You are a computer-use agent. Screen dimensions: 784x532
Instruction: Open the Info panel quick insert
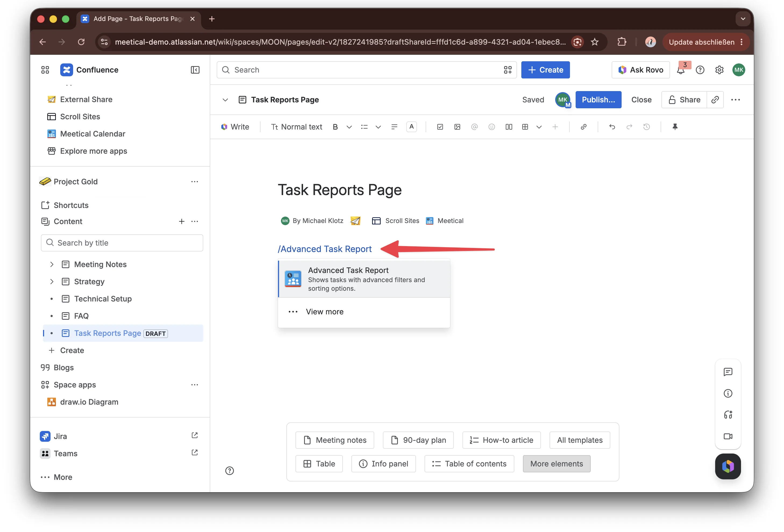[383, 463]
